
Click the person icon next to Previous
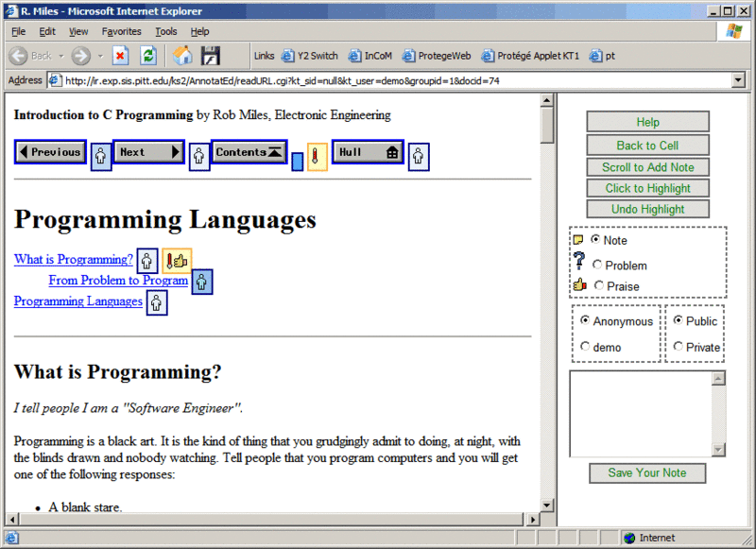point(101,156)
